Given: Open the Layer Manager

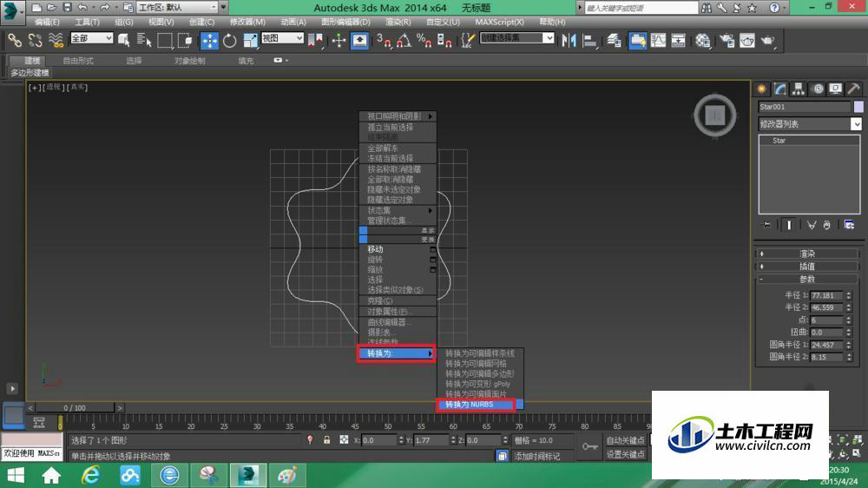Looking at the screenshot, I should [x=614, y=41].
